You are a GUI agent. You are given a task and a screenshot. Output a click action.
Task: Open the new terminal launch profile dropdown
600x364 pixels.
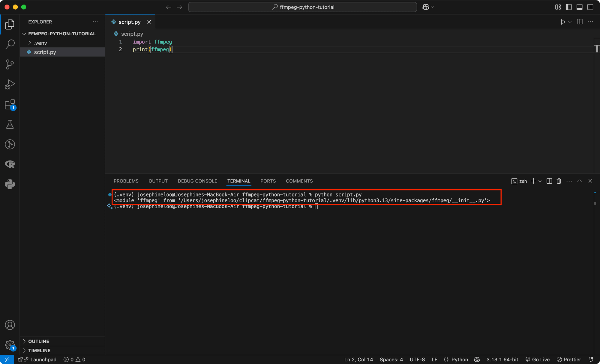pos(540,181)
